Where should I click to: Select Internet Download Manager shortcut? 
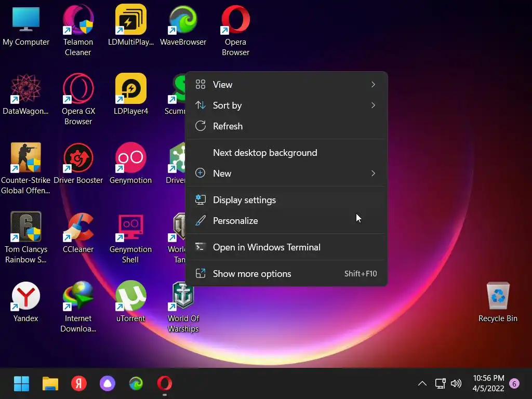point(78,307)
